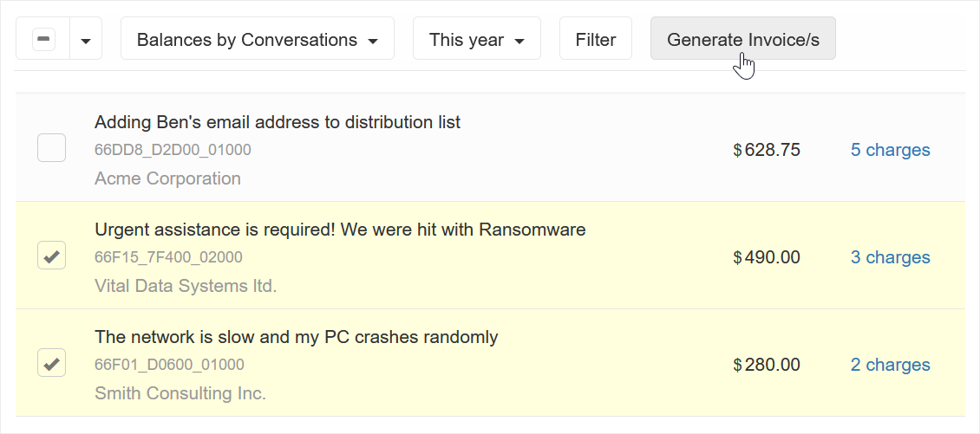Expand Balances by Conversations dropdown

click(x=258, y=39)
